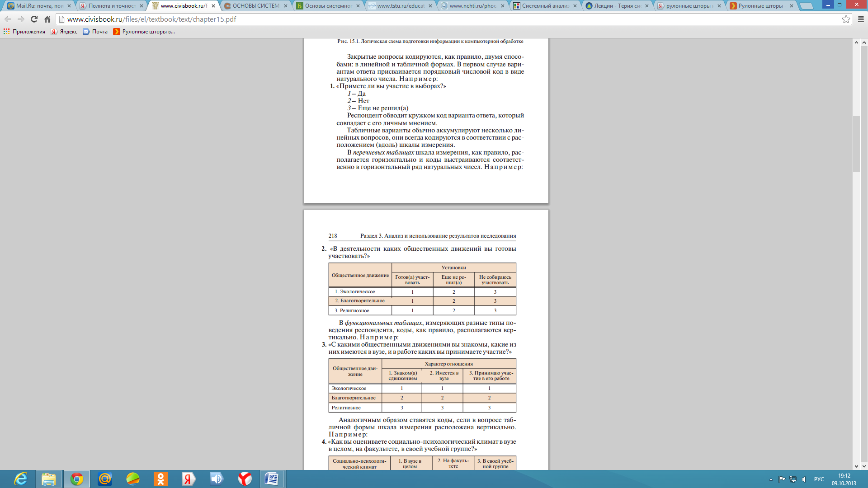
Task: Close the www.civisbook.ru tab
Action: coord(213,6)
